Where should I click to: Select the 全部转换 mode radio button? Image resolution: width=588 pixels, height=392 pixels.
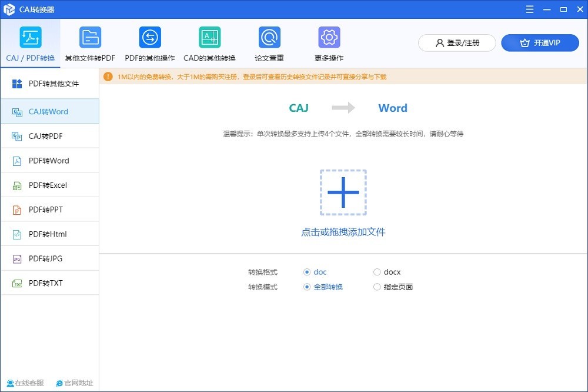(307, 287)
